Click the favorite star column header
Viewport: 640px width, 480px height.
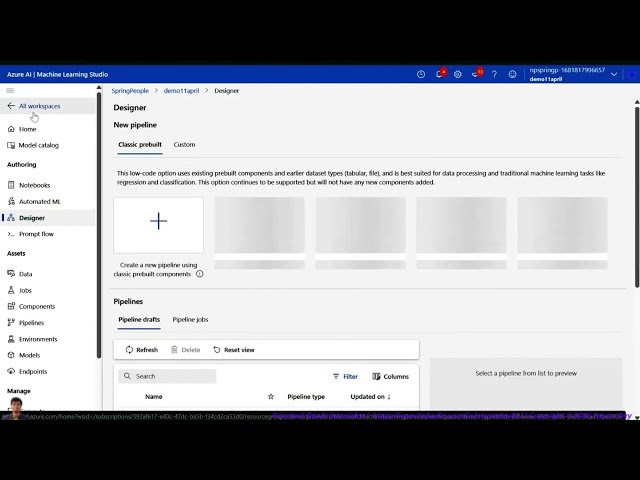pos(271,396)
